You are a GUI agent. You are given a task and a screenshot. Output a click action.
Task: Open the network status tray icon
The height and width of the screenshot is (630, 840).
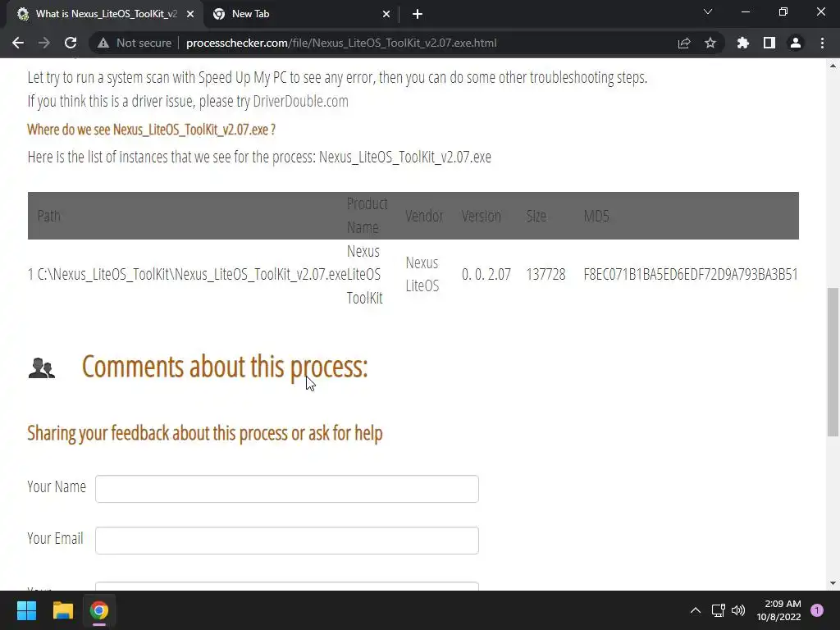click(x=719, y=610)
